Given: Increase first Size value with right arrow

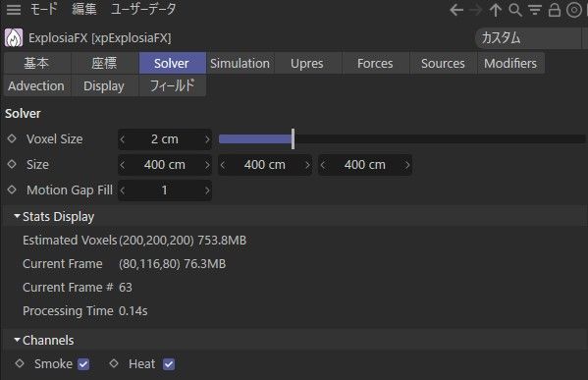Looking at the screenshot, I should [x=207, y=165].
